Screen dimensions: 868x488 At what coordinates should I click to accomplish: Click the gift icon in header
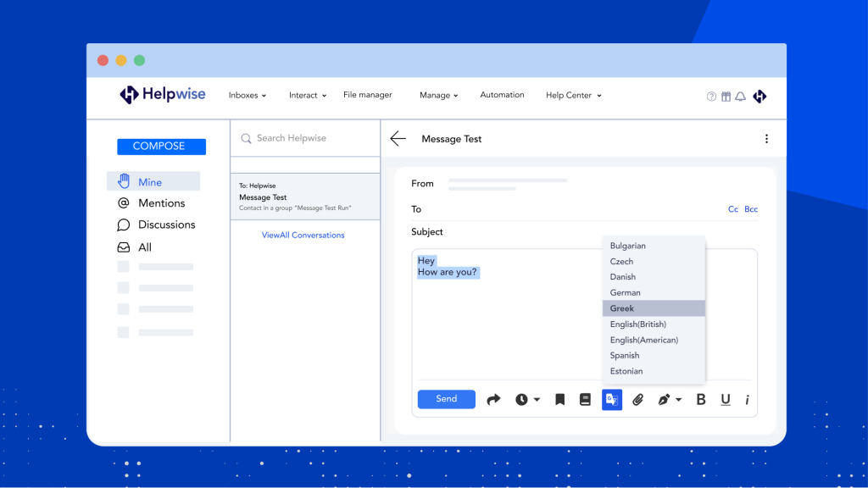(726, 97)
